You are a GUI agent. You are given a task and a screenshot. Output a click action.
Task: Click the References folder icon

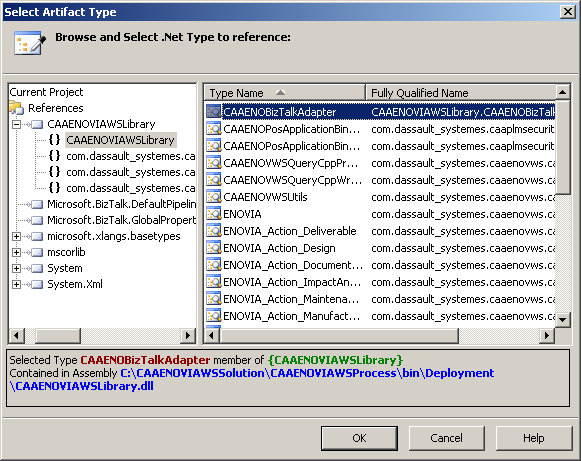17,107
